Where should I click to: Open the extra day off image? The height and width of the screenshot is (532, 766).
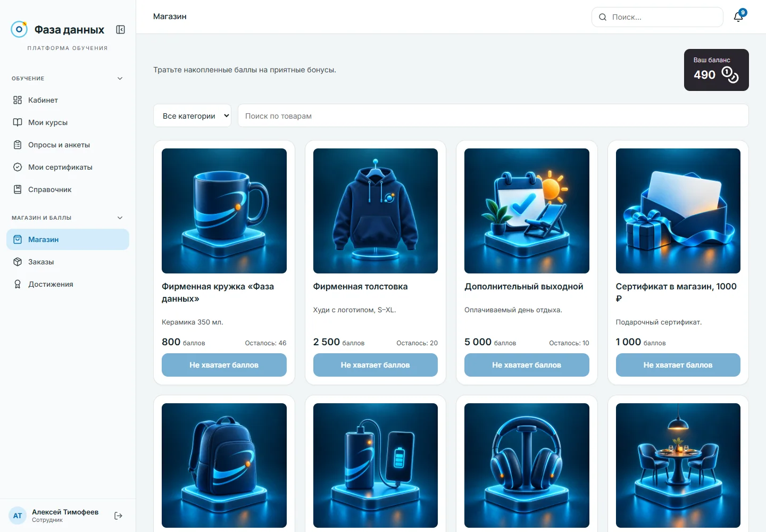click(527, 211)
